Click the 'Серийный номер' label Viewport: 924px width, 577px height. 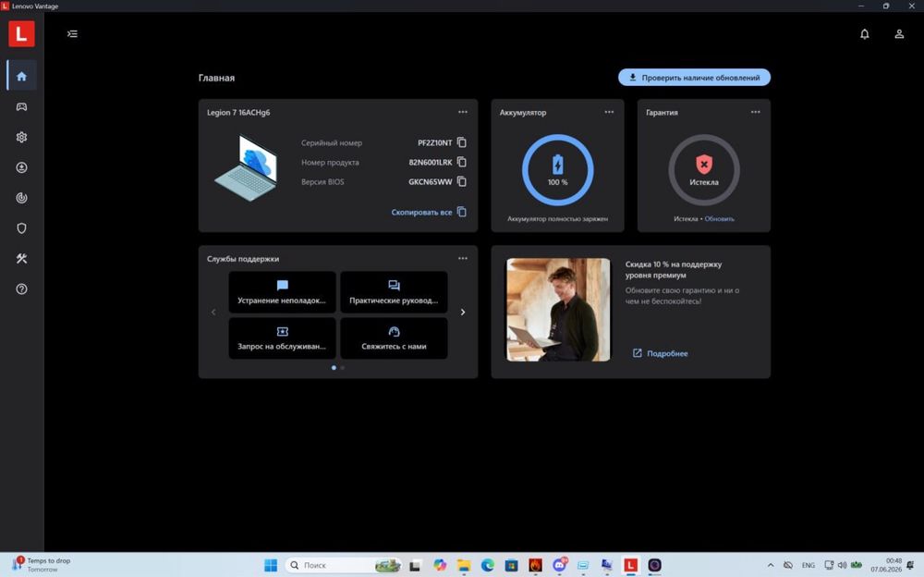click(x=332, y=142)
